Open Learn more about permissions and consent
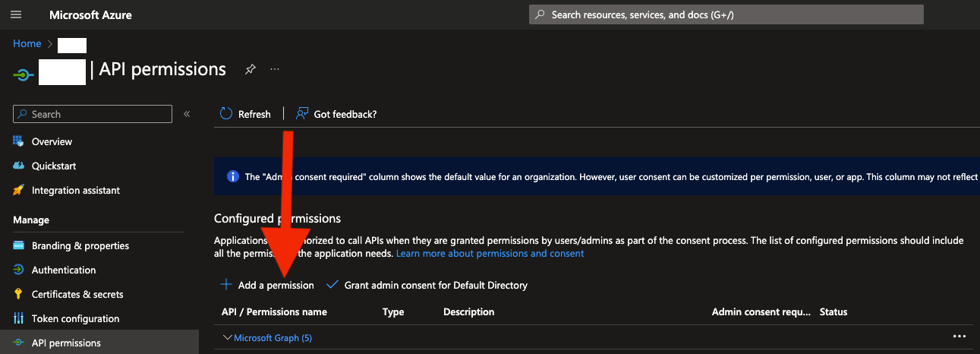This screenshot has height=354, width=980. click(x=490, y=253)
